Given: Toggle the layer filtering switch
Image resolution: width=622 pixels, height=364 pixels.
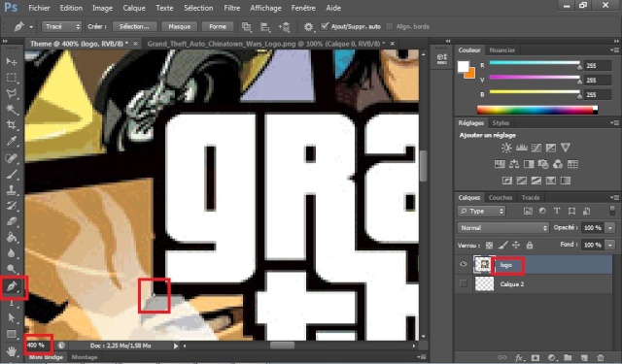Looking at the screenshot, I should tap(612, 211).
